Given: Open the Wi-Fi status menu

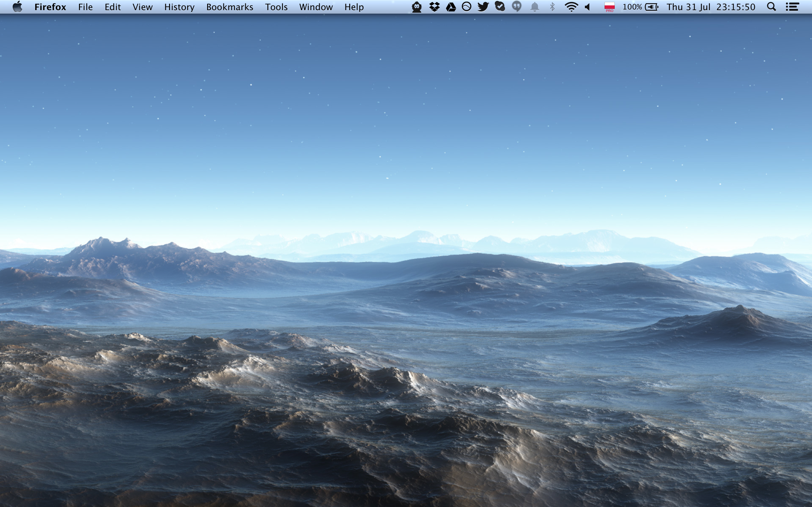Looking at the screenshot, I should point(571,7).
